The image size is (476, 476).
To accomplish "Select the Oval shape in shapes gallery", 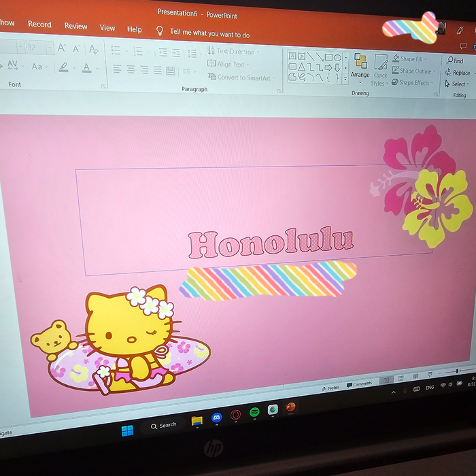I will pyautogui.click(x=337, y=58).
